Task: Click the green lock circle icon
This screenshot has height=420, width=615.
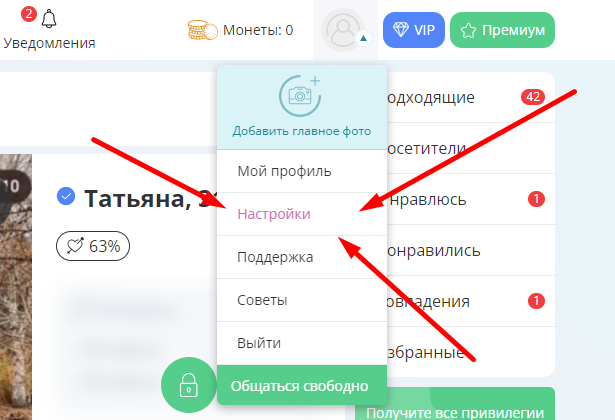Action: [189, 385]
